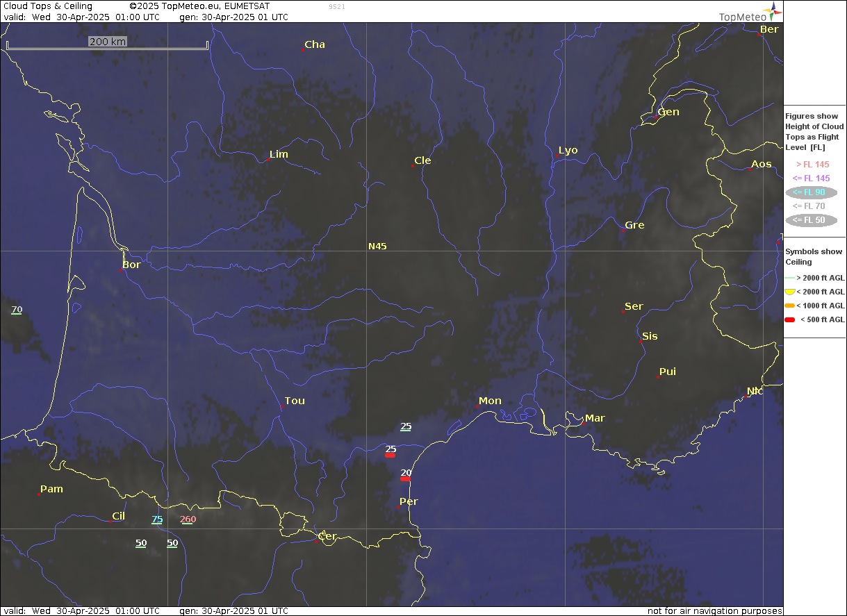Click the Pui city label
The height and width of the screenshot is (616, 847).
(668, 372)
